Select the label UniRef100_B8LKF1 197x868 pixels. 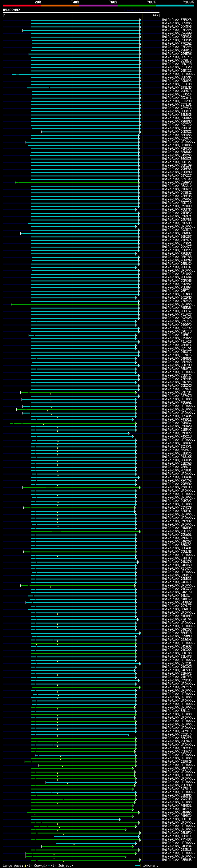177,111
